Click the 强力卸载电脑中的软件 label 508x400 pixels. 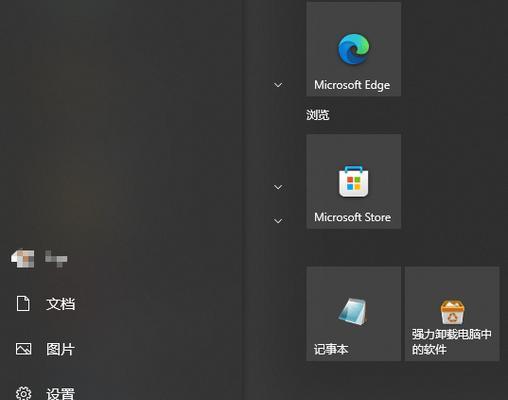click(452, 342)
